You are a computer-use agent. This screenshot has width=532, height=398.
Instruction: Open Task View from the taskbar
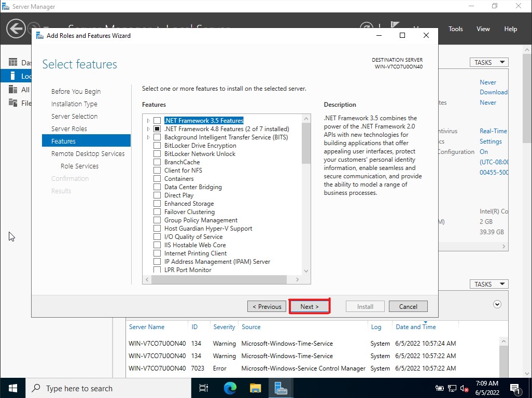pyautogui.click(x=204, y=388)
